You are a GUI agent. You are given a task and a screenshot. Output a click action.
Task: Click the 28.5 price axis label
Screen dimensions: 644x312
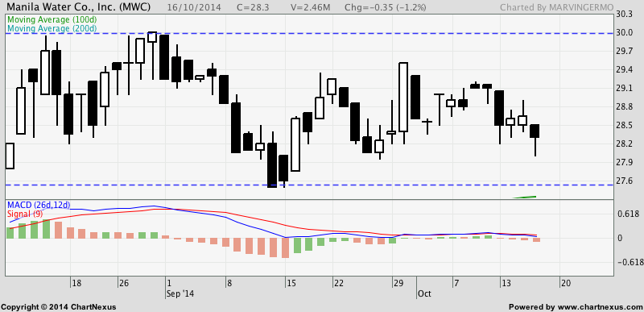(x=625, y=126)
